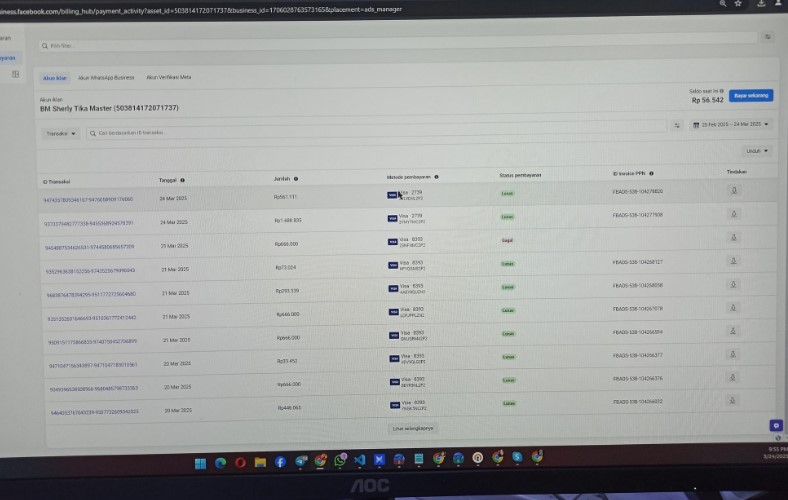
Task: Open the date range picker 23 Feb – 24 Mar 2025
Action: (x=731, y=124)
